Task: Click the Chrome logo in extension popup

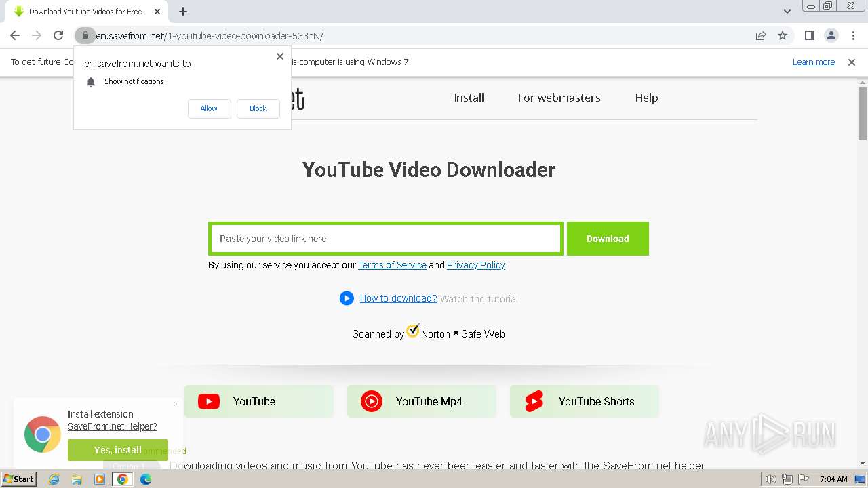Action: click(x=42, y=434)
